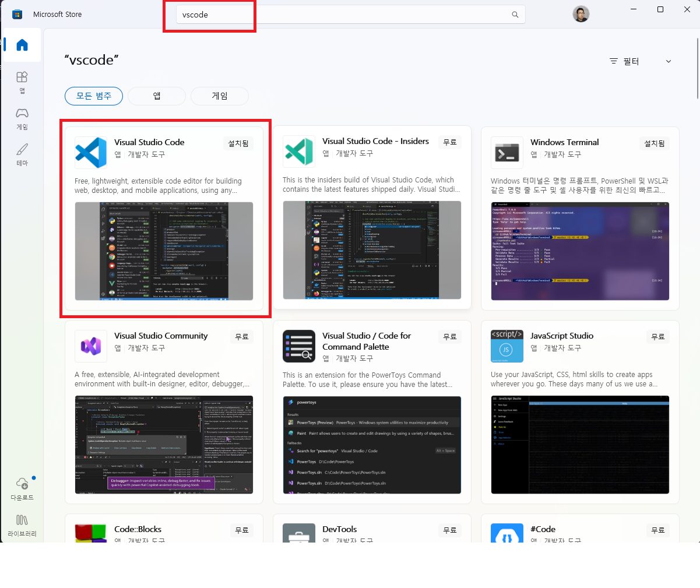Image resolution: width=700 pixels, height=588 pixels.
Task: Click the Visual Studio Code title text
Action: tap(149, 142)
